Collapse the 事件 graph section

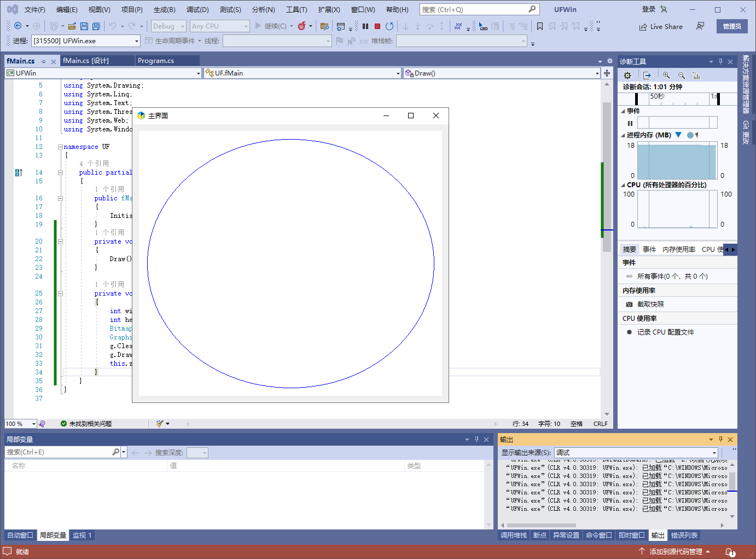(623, 111)
